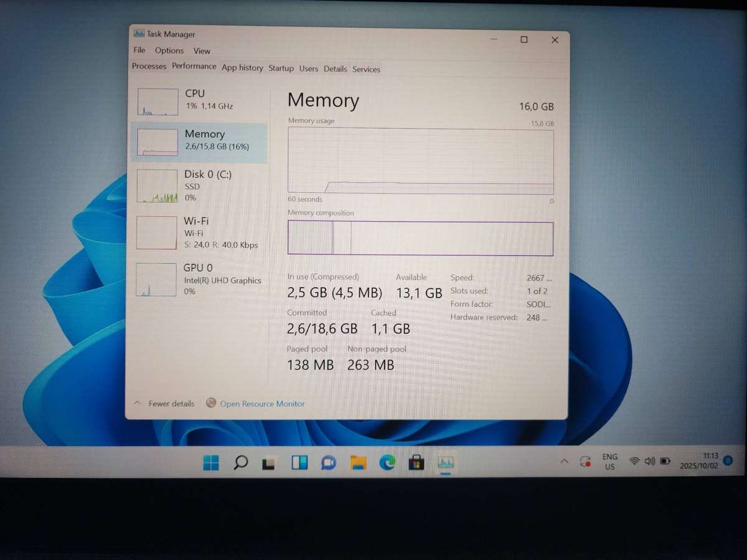Open the Options menu
Image resolution: width=747 pixels, height=560 pixels.
pyautogui.click(x=169, y=50)
